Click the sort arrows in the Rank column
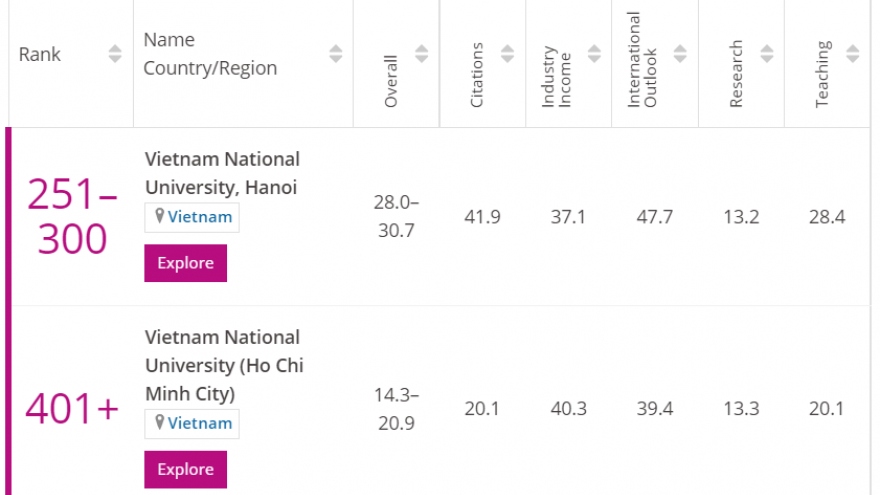The height and width of the screenshot is (495, 880). tap(116, 54)
